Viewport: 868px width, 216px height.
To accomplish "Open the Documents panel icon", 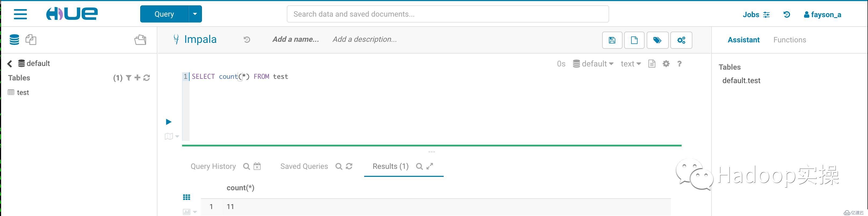I will [31, 40].
